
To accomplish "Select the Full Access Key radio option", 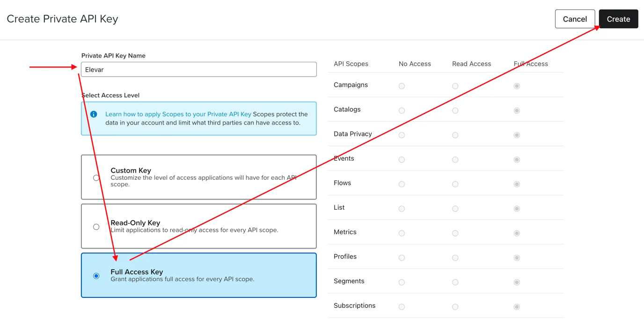I will (x=96, y=276).
